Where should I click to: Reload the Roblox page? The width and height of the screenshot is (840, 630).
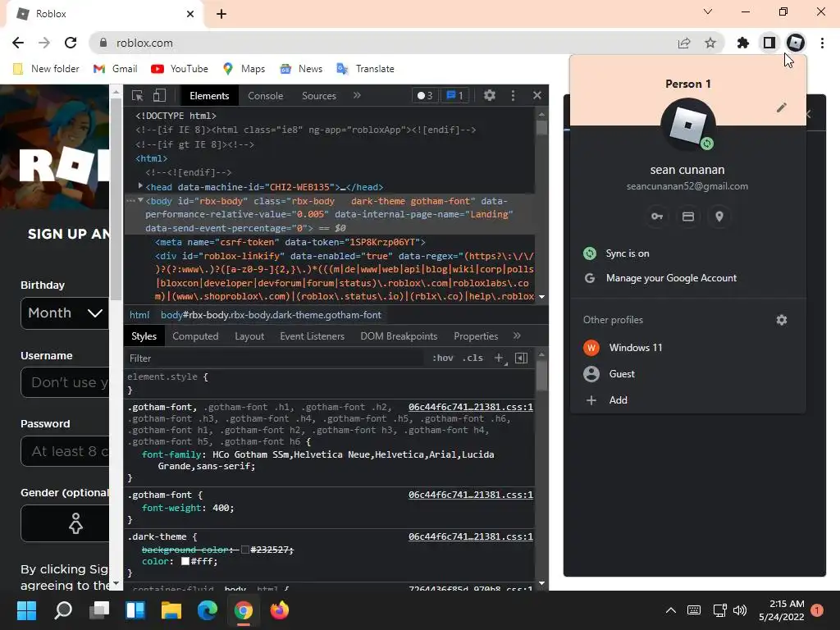point(71,43)
